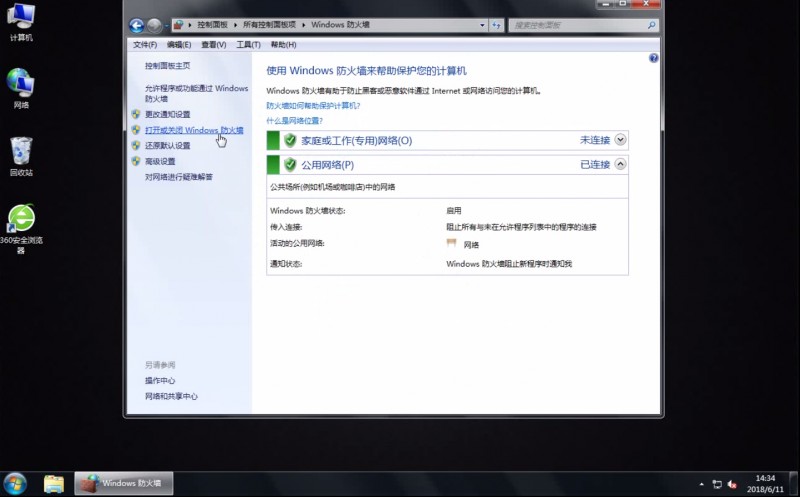Click 所有控制面板项 in the breadcrumb
Image resolution: width=800 pixels, height=497 pixels.
tap(269, 24)
